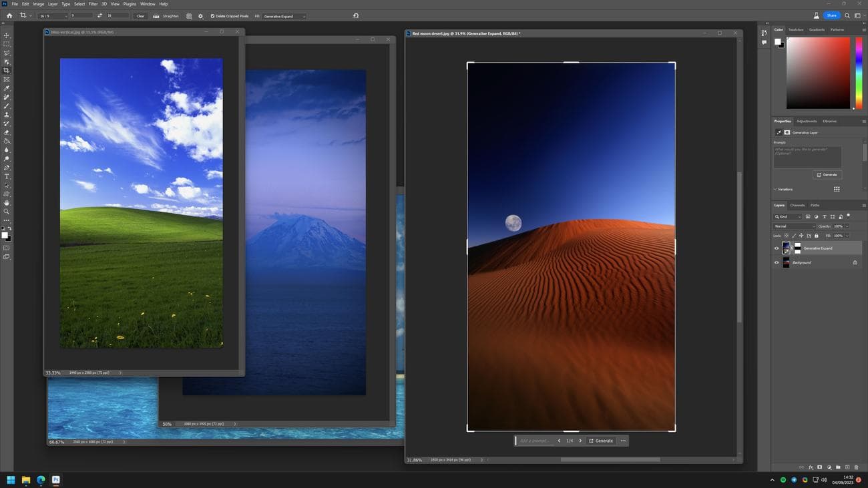This screenshot has height=488, width=868.
Task: Open the Filter menu
Action: coord(93,4)
